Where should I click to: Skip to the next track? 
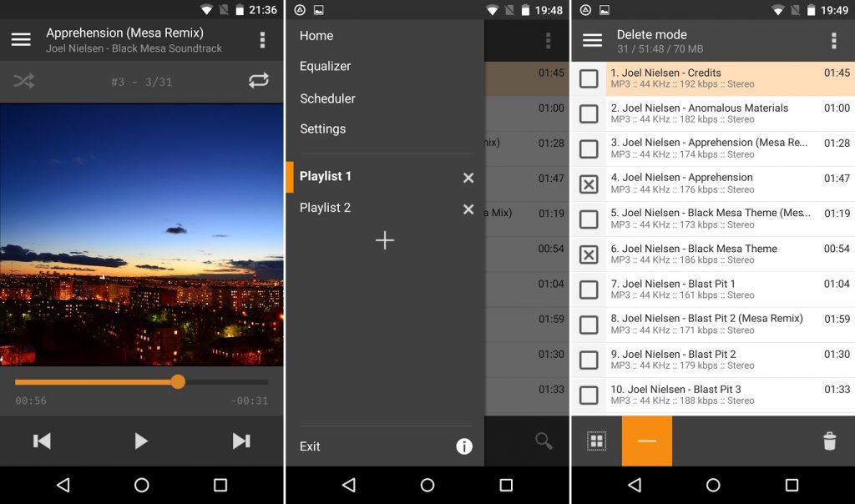(x=241, y=441)
